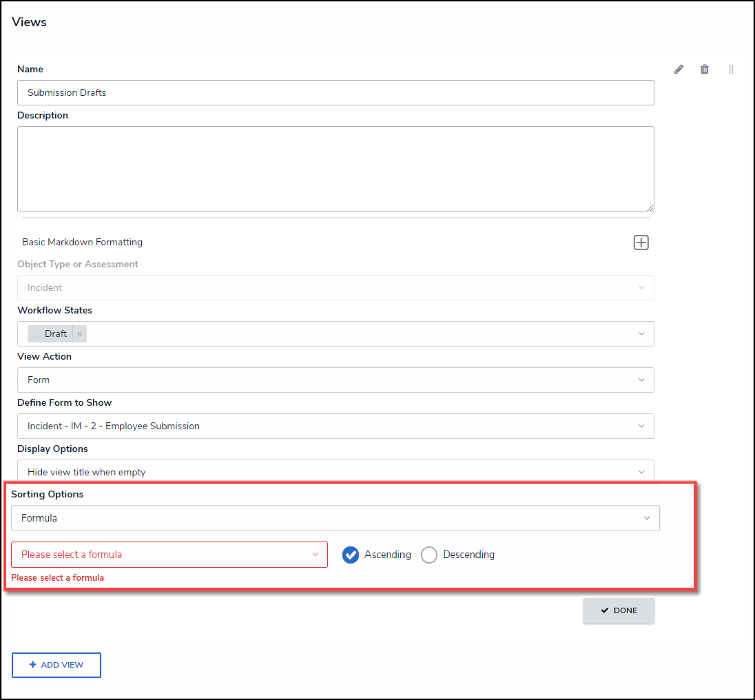Open the Please select a formula dropdown
The width and height of the screenshot is (755, 700).
(x=316, y=555)
